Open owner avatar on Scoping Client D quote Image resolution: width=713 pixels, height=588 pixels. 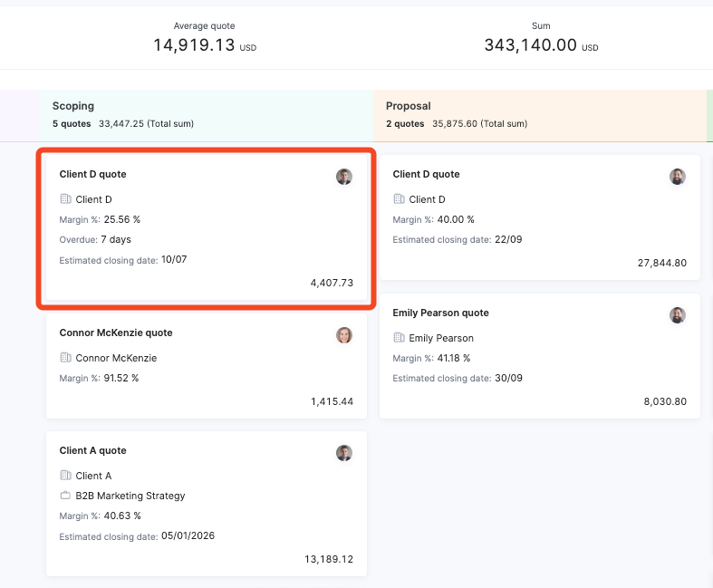tap(344, 177)
